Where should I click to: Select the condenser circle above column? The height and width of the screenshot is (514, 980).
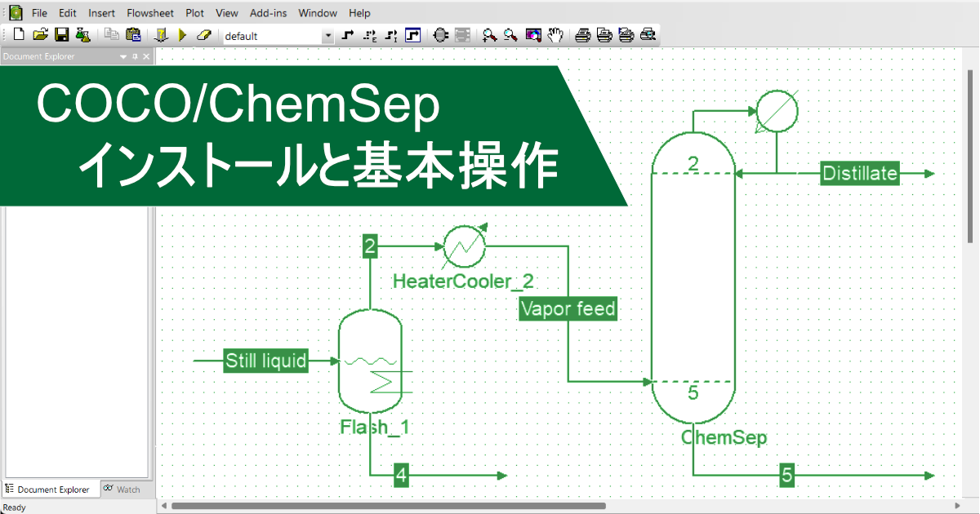point(776,109)
